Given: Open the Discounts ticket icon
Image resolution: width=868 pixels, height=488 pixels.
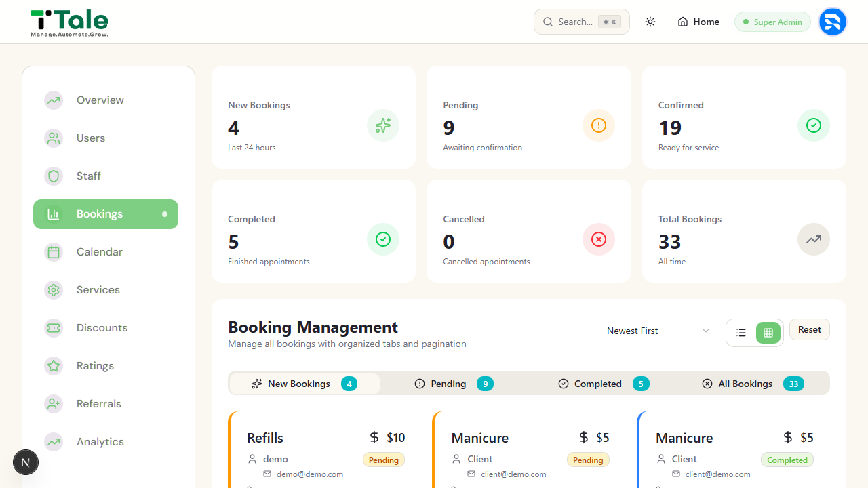Looking at the screenshot, I should coord(54,328).
